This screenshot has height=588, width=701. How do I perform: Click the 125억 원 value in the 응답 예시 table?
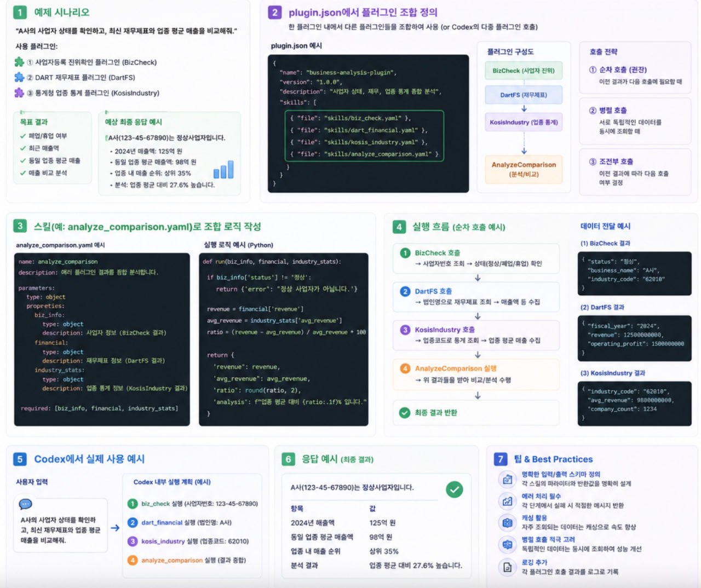(x=382, y=523)
